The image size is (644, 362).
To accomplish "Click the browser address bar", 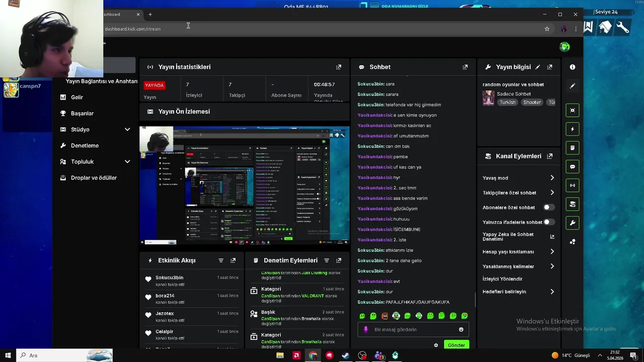I will (322, 29).
